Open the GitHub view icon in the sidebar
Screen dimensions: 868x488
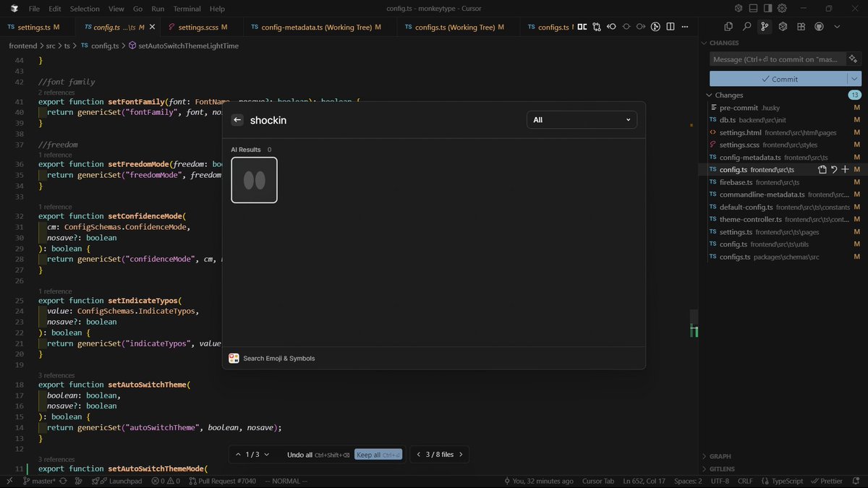tap(819, 27)
